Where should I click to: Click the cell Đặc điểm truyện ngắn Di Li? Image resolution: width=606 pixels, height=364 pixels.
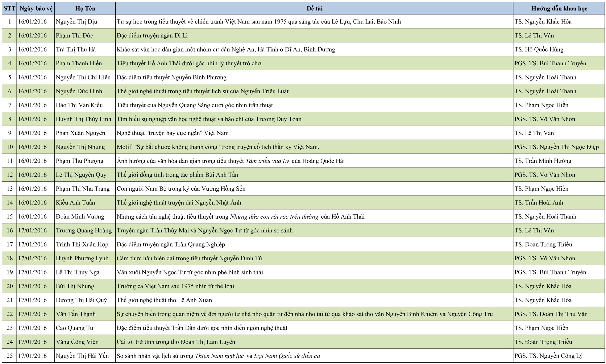point(152,36)
